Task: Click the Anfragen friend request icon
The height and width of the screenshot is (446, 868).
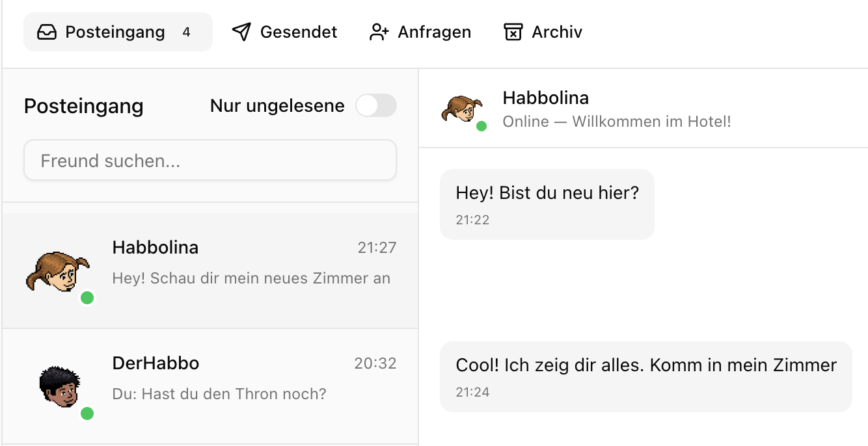Action: pos(379,31)
